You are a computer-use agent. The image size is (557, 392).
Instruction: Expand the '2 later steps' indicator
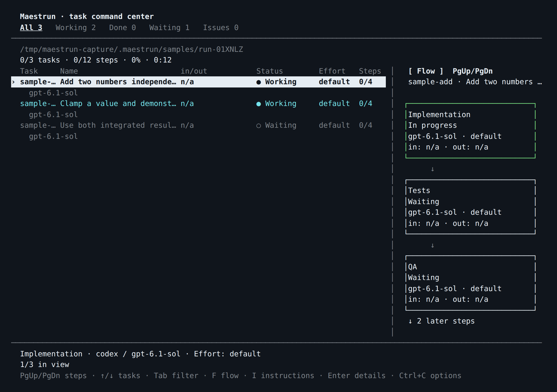coord(441,321)
